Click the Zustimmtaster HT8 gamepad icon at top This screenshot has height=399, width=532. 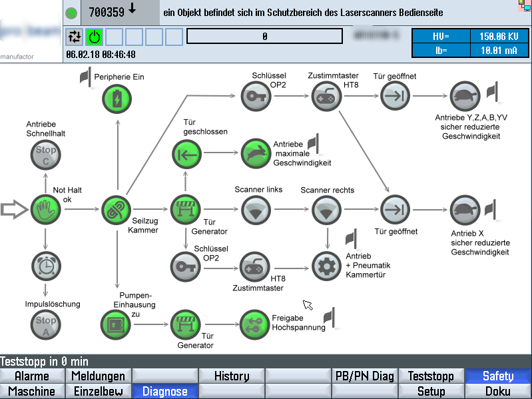326,97
